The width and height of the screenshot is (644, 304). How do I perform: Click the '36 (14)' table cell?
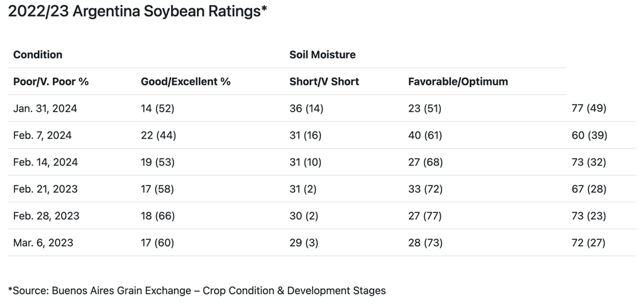pyautogui.click(x=306, y=109)
